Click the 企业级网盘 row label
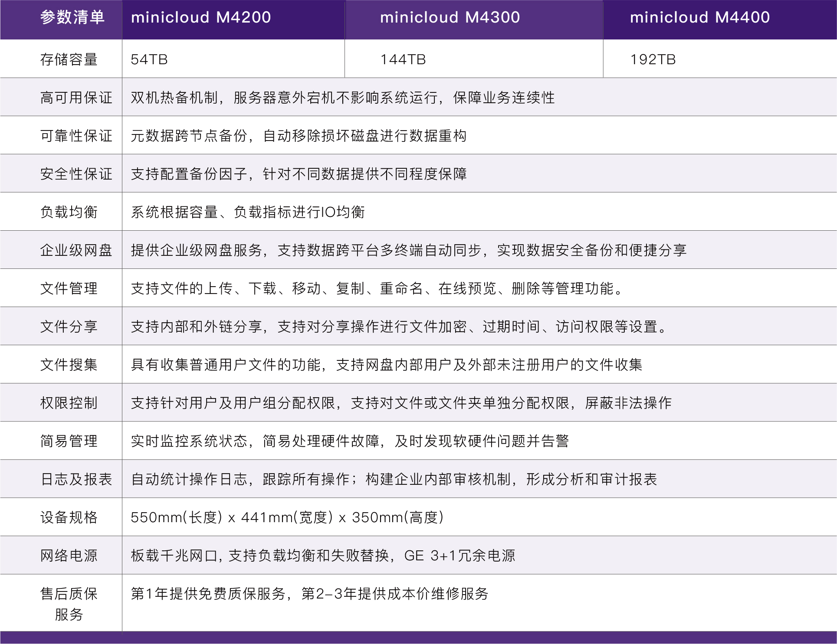Screen dimensions: 837x644 (x=76, y=250)
